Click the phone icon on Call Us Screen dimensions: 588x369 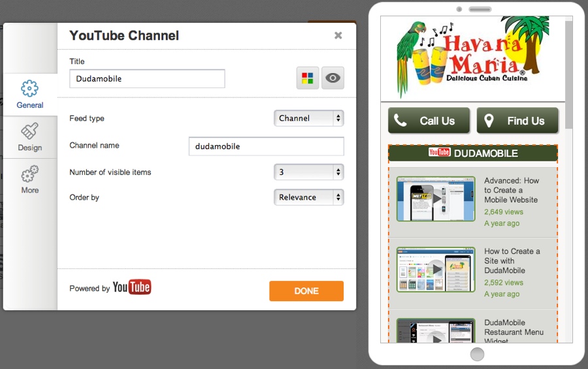click(400, 120)
